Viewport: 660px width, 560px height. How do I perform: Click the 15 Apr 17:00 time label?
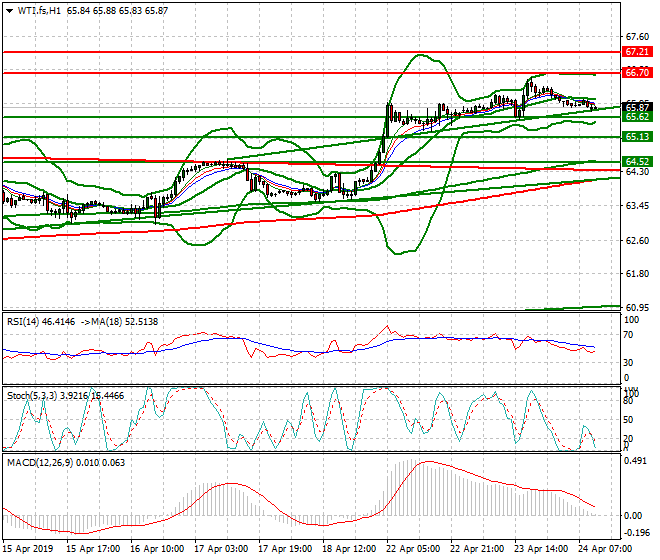click(93, 549)
